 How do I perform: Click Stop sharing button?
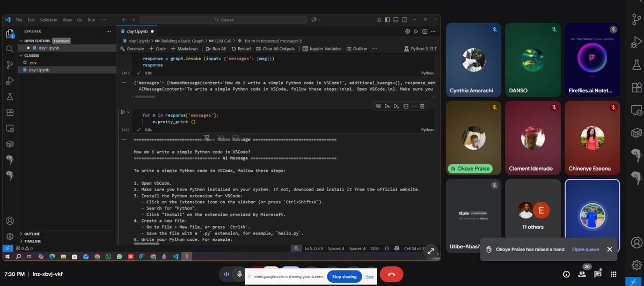[x=344, y=276]
